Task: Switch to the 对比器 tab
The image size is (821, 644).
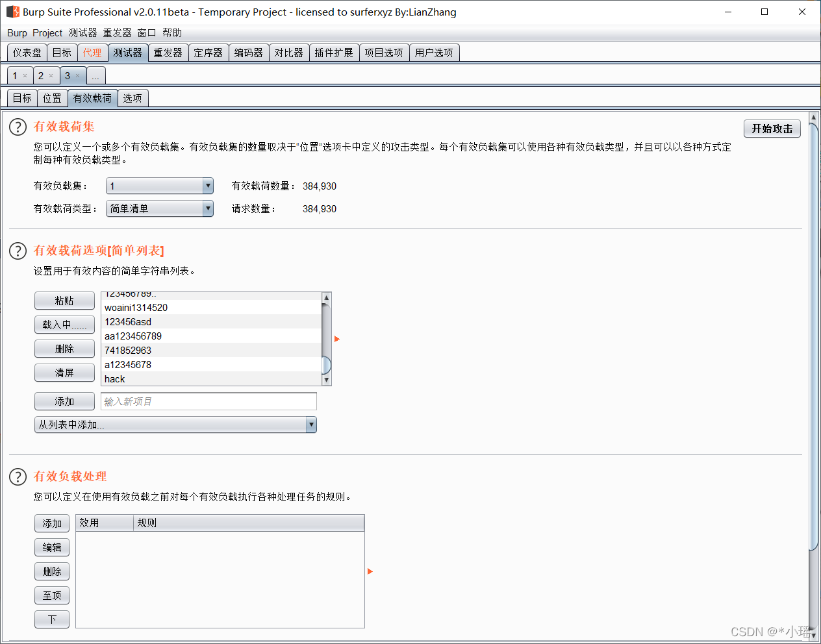Action: coord(288,53)
